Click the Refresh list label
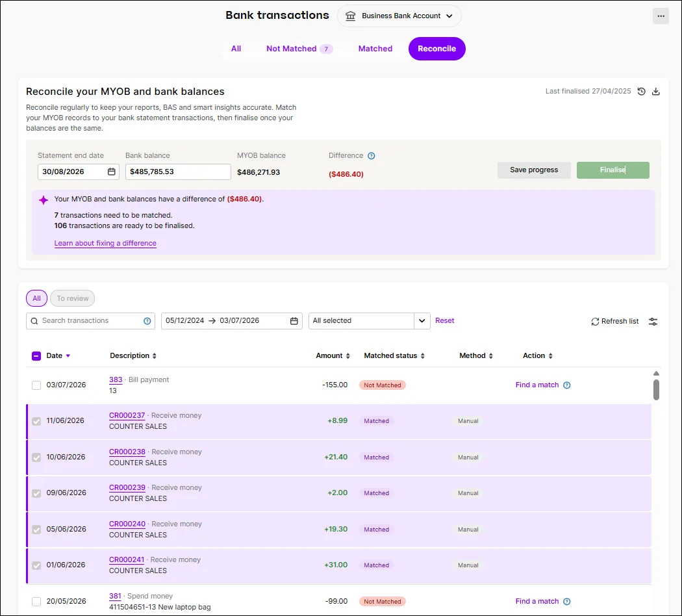682x616 pixels. coord(620,322)
